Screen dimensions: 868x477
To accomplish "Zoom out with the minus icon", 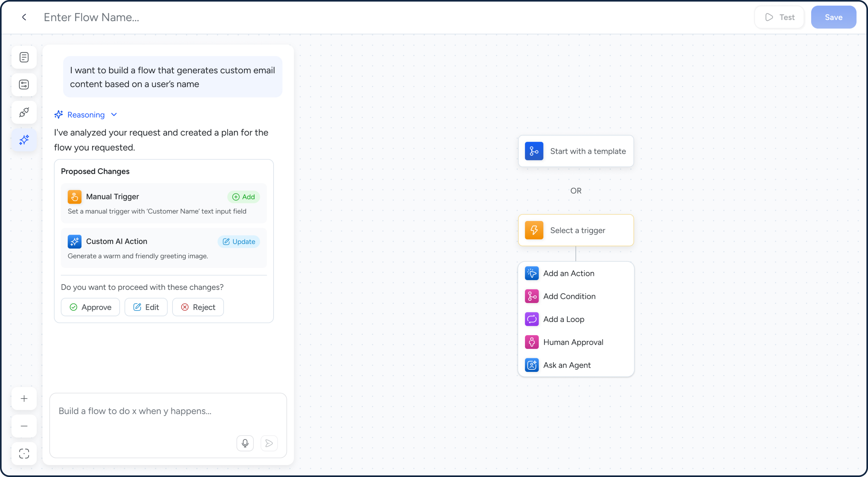I will pos(24,426).
